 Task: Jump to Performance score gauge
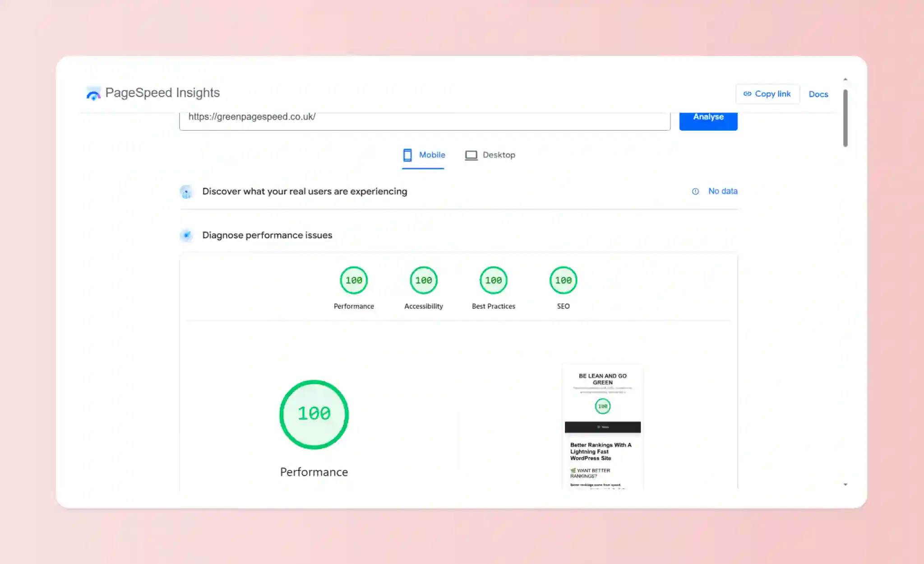pos(354,280)
